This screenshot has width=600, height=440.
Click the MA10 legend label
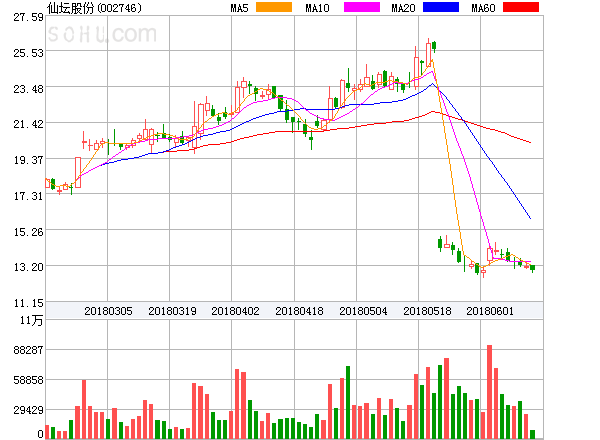click(x=317, y=8)
